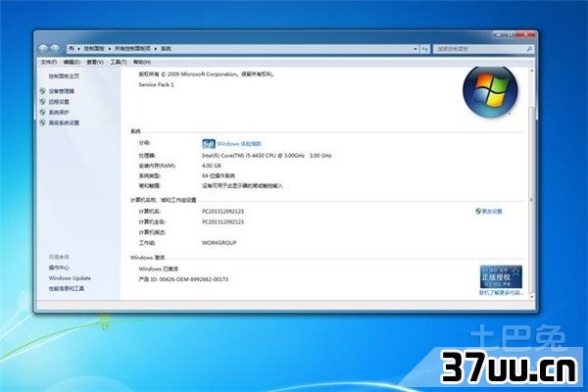Click the shield icon beside 更改设置
This screenshot has width=588, height=392.
(x=478, y=212)
